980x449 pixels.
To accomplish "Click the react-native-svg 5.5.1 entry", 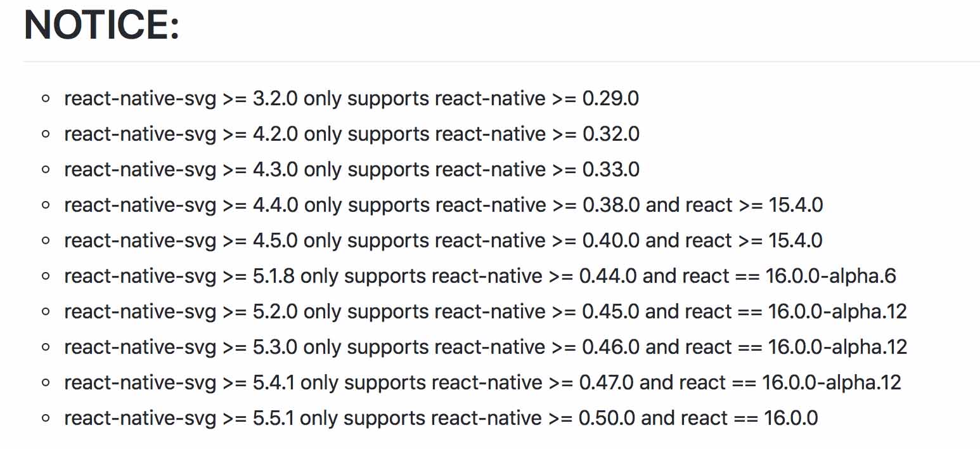I will pos(441,419).
